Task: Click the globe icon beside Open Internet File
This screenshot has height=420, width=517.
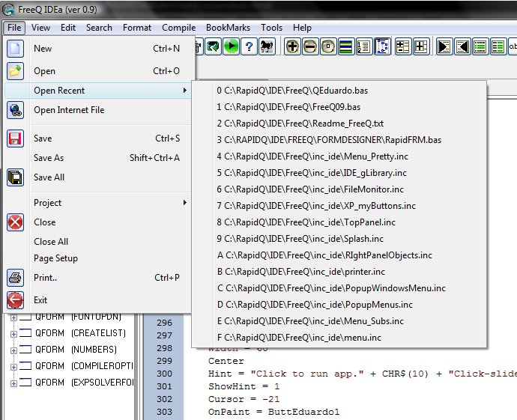Action: coord(15,110)
